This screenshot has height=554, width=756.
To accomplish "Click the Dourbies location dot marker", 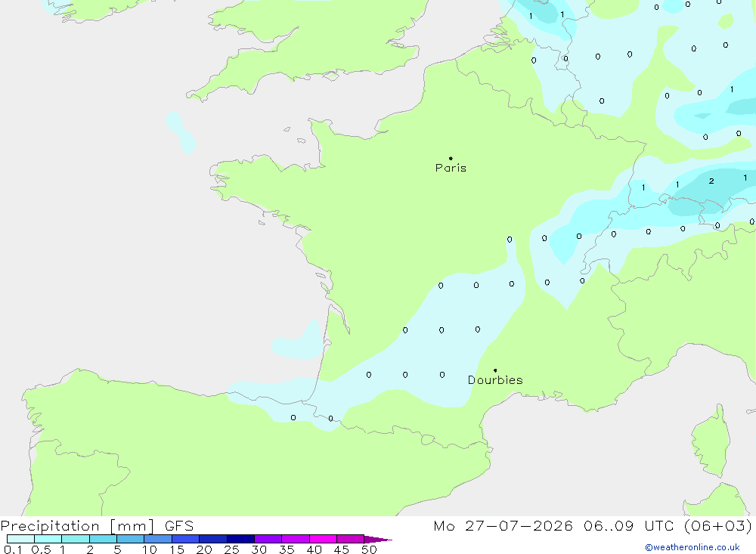I will [x=495, y=370].
